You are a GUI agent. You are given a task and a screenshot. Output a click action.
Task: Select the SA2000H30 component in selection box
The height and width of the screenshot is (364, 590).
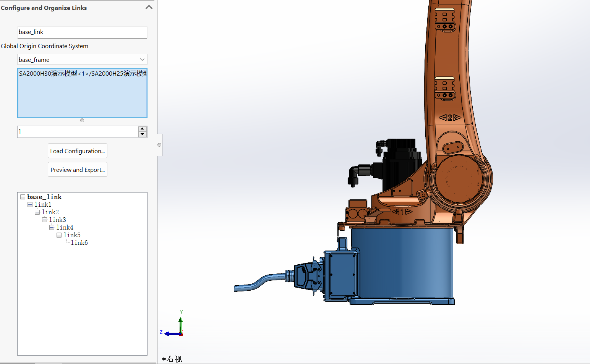(x=82, y=74)
